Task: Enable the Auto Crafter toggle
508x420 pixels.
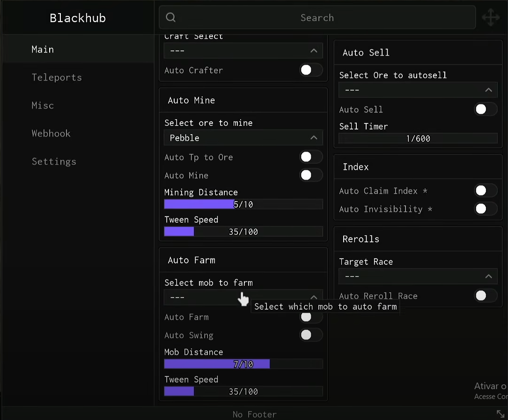Action: pyautogui.click(x=310, y=70)
